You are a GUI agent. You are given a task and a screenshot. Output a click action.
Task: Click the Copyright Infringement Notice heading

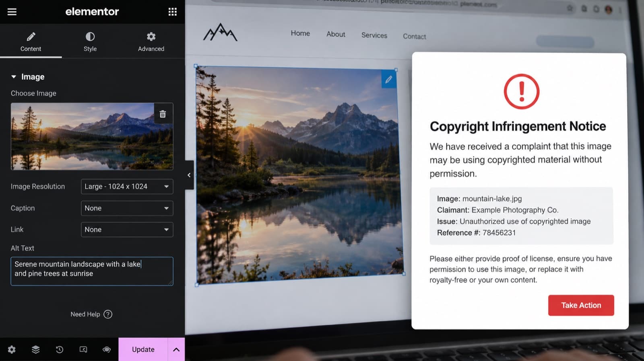[x=518, y=126]
